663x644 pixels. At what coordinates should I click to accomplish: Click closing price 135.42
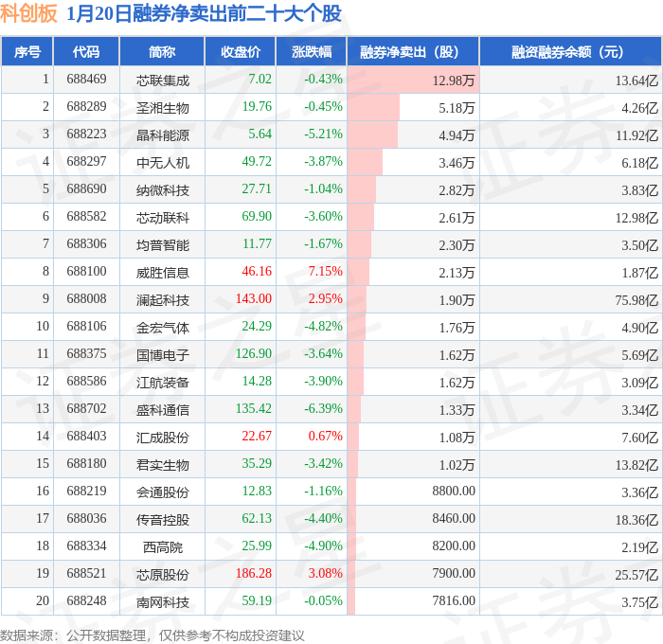point(254,409)
